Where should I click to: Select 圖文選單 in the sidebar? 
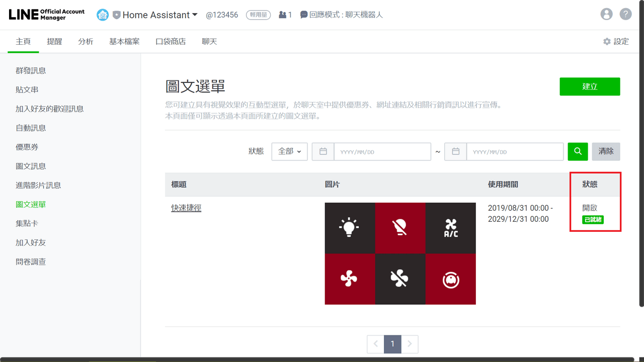pyautogui.click(x=31, y=204)
